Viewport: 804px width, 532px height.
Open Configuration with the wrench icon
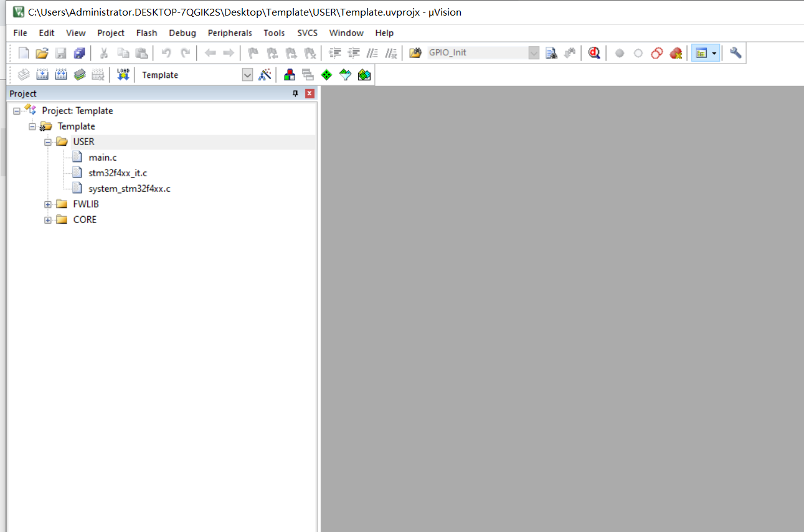[735, 53]
